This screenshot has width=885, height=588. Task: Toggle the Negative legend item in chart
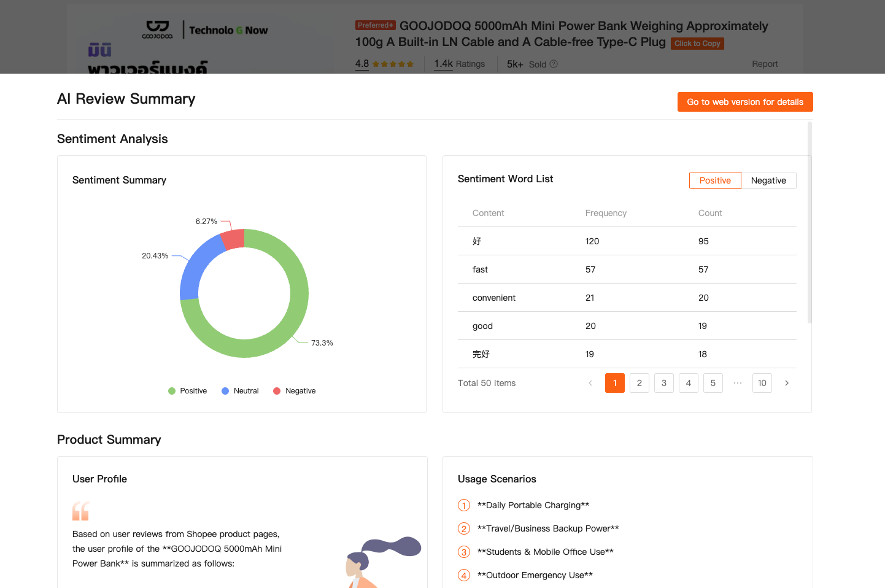[x=294, y=391]
